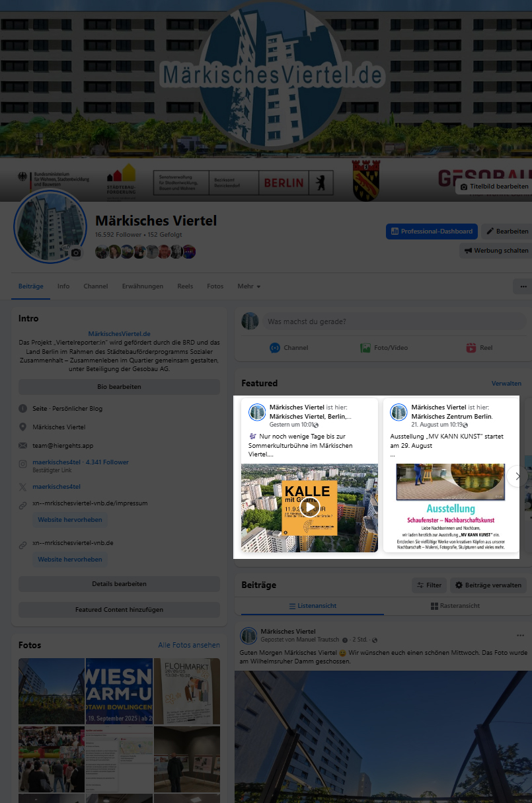
Task: Click Beiträge verwalten gear button
Action: 488,585
